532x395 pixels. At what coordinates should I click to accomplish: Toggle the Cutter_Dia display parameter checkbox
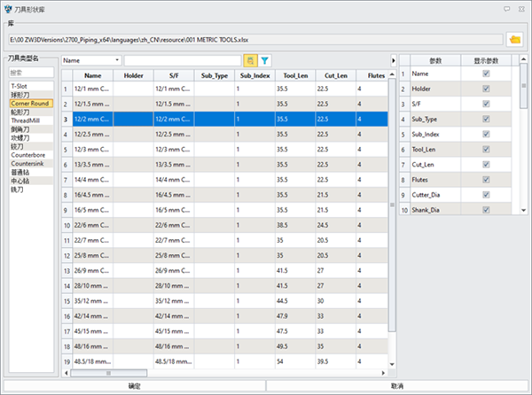coord(484,194)
